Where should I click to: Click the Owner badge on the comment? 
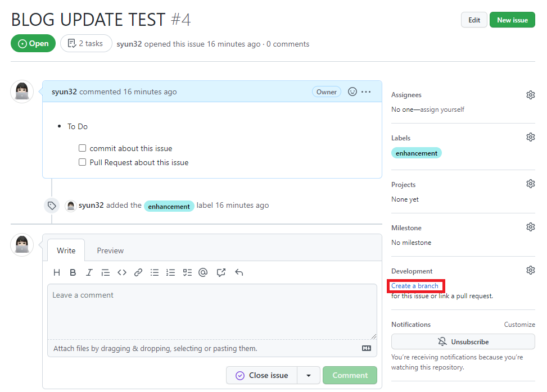[326, 92]
